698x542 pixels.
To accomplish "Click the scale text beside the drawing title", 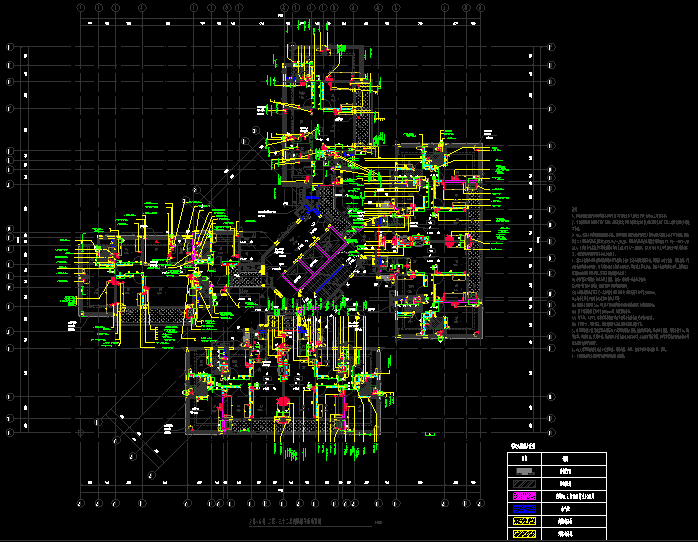I will click(378, 522).
